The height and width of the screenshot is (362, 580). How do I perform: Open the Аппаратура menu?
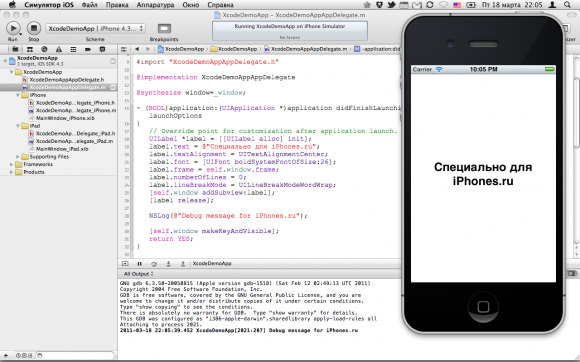tap(155, 5)
